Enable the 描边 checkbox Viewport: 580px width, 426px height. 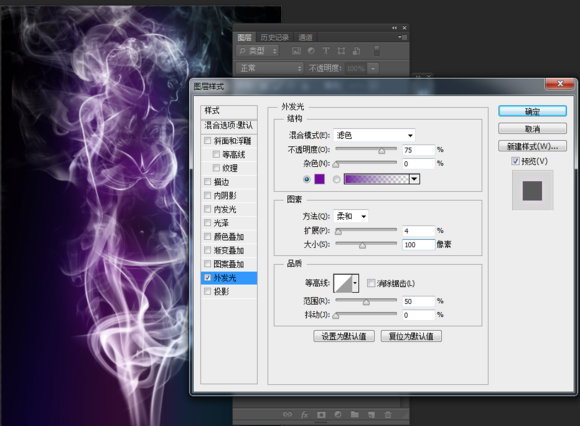(x=208, y=182)
